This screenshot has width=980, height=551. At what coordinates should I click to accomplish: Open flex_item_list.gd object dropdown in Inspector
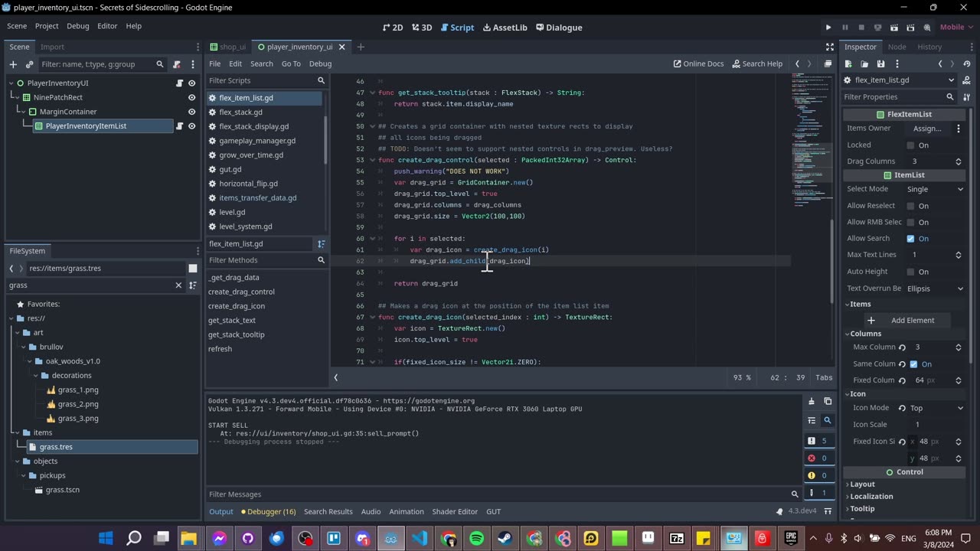pos(900,80)
